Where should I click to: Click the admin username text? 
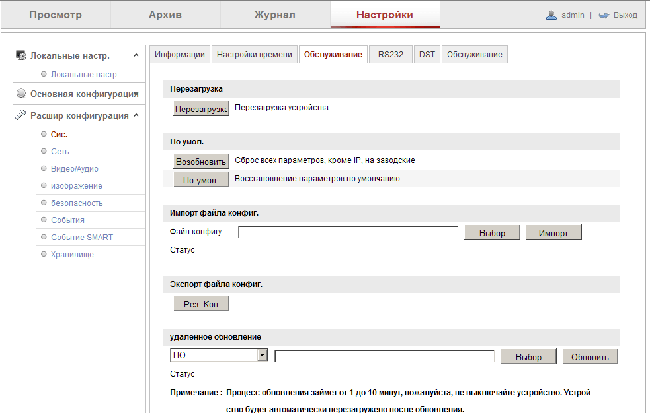(x=572, y=15)
